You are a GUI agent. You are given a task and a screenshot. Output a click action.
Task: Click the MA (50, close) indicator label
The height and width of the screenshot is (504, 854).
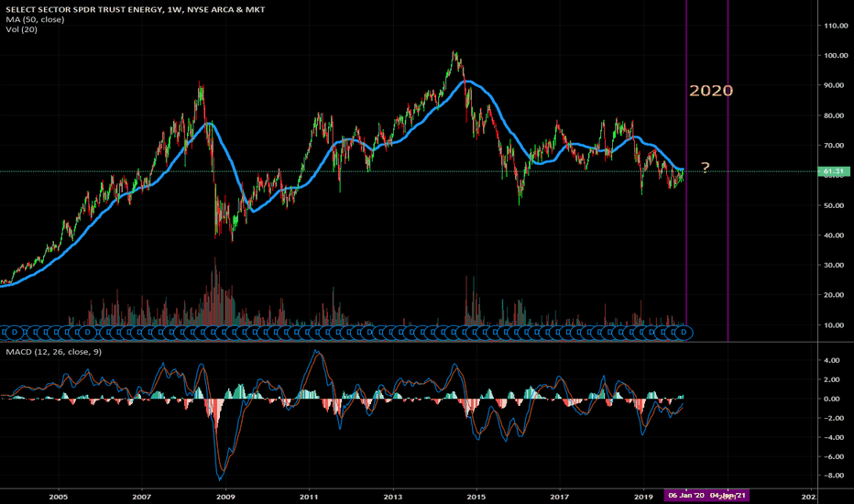tap(35, 19)
